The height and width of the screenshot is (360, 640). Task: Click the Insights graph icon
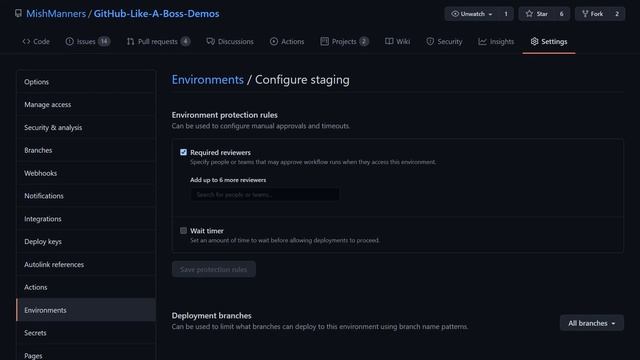pyautogui.click(x=482, y=42)
